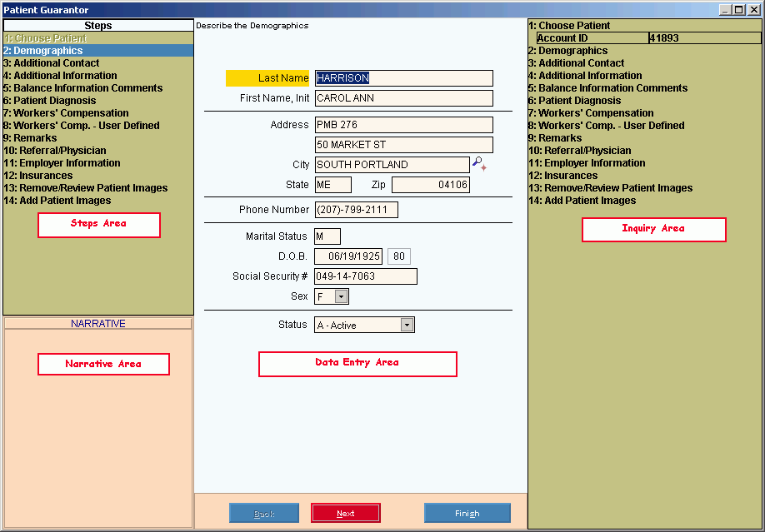Maximize the Patient Guarantor window
Screen dimensions: 765x532
click(739, 10)
